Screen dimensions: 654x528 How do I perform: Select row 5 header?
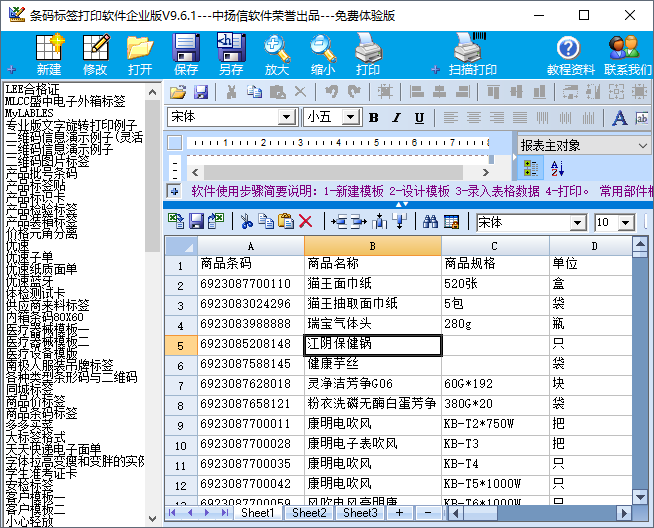181,346
